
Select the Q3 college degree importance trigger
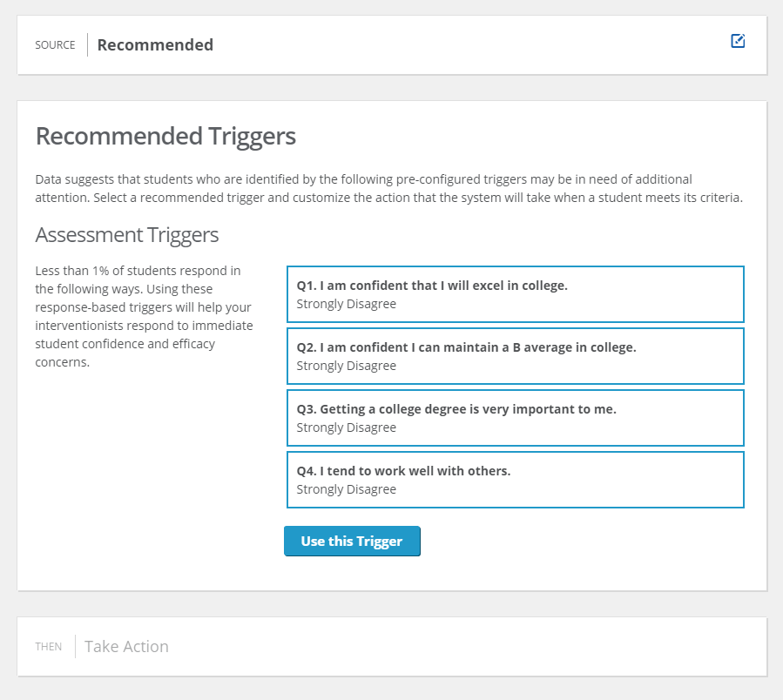coord(516,417)
